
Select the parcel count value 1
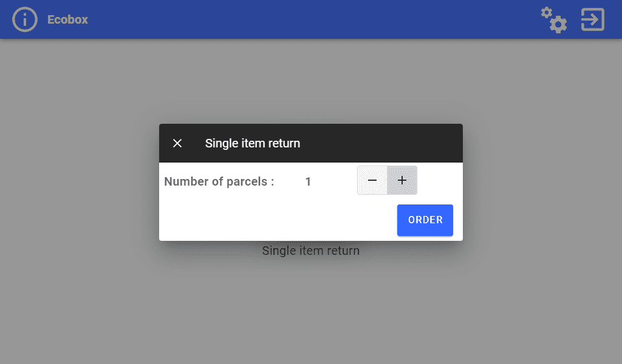coord(309,181)
